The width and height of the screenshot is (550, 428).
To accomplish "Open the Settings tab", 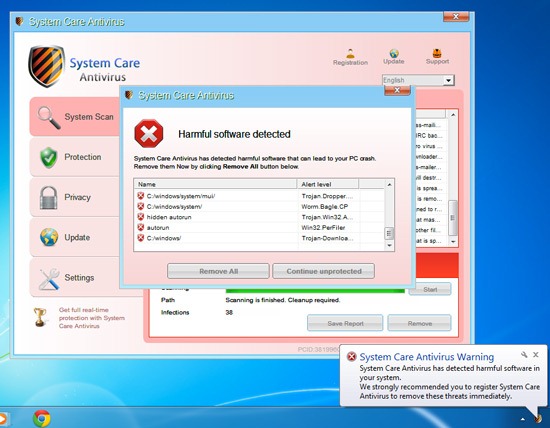I will (75, 277).
